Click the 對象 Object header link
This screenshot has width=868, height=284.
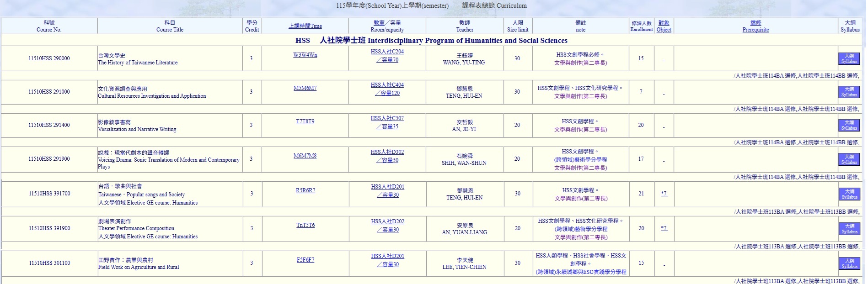click(664, 26)
